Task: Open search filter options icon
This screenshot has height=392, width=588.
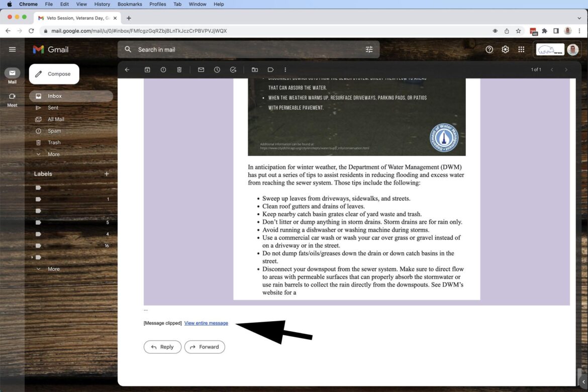Action: (369, 49)
